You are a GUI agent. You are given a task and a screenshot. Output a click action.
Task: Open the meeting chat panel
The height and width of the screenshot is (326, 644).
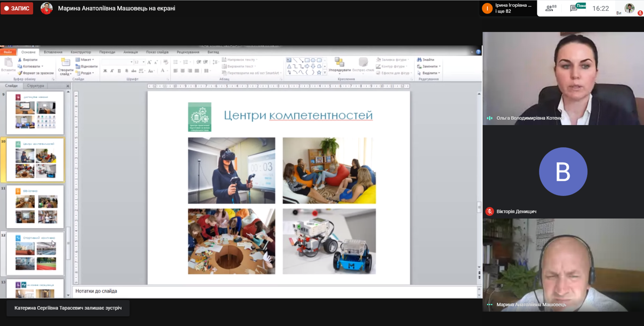click(x=574, y=9)
